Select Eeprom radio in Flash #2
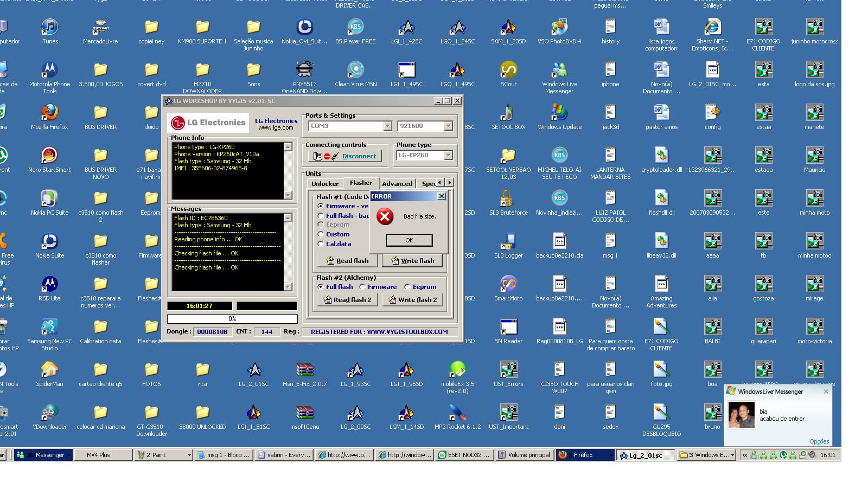Screen dimensions: 868x488 407,287
